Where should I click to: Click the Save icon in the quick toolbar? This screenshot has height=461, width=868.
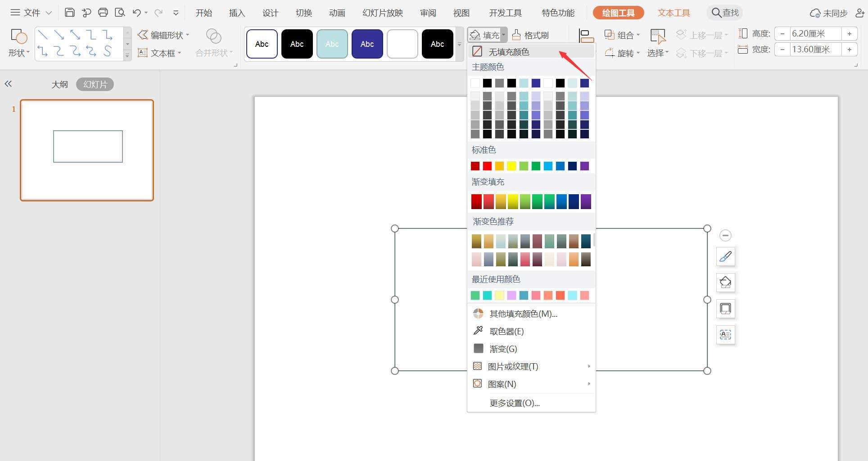[x=69, y=13]
